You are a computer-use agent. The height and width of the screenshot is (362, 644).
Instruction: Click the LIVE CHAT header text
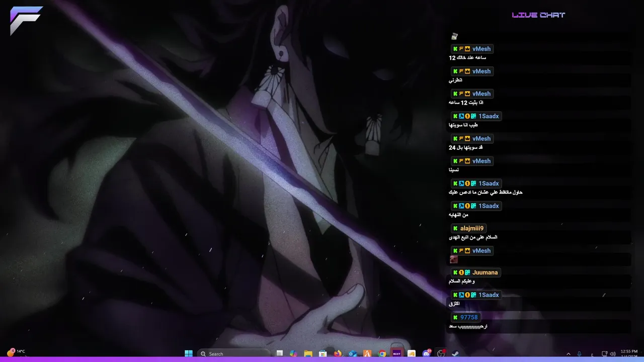point(538,15)
